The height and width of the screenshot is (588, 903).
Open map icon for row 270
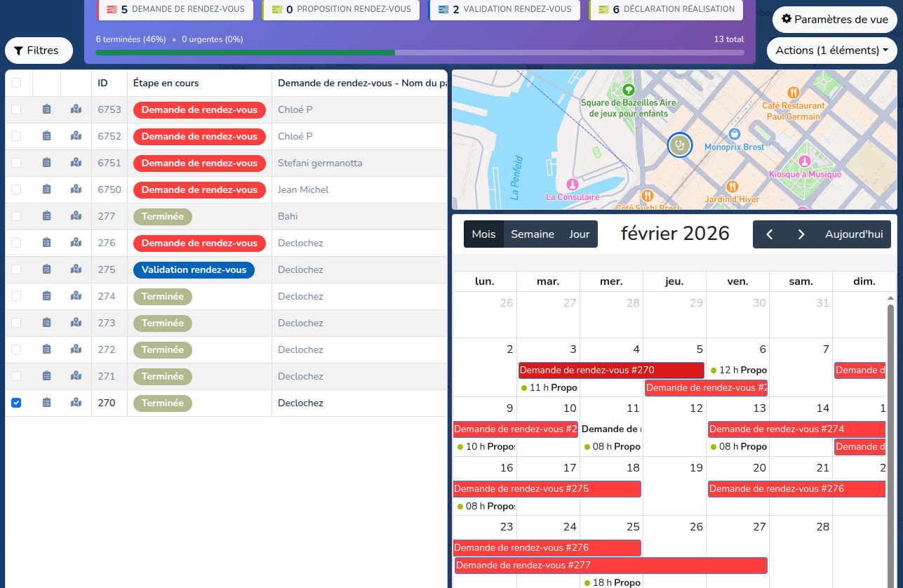coord(76,403)
